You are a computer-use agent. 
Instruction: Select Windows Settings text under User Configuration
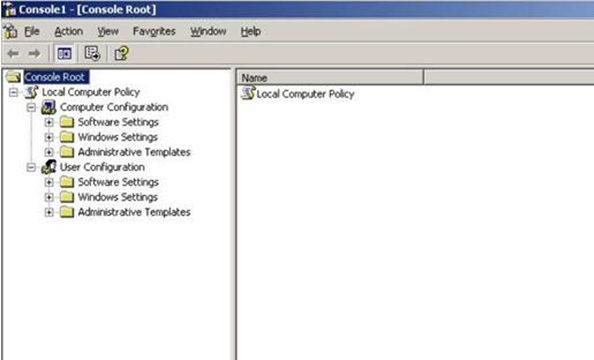coord(117,197)
